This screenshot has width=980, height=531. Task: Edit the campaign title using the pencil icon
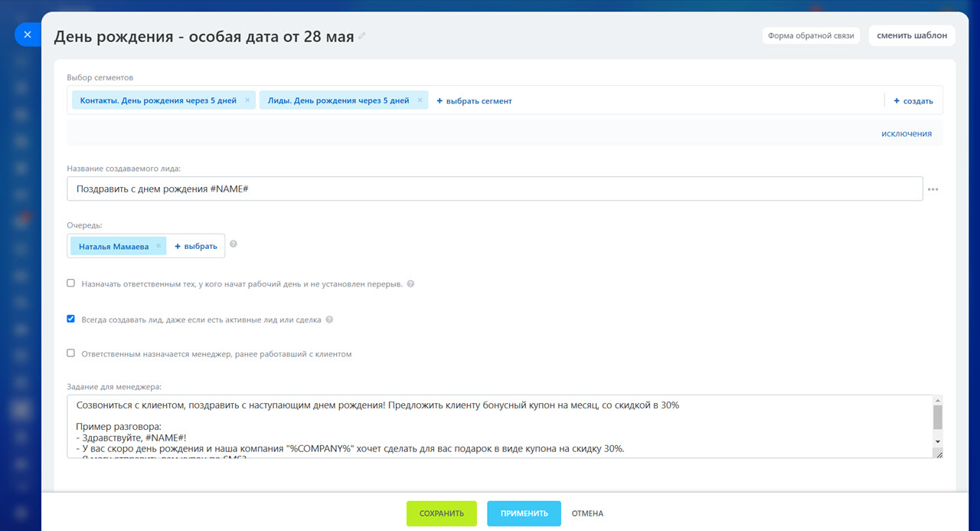(x=362, y=36)
